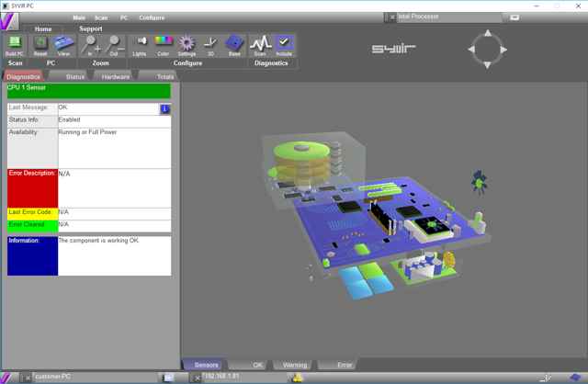Open the PC View icon
588x384 pixels.
(x=63, y=44)
